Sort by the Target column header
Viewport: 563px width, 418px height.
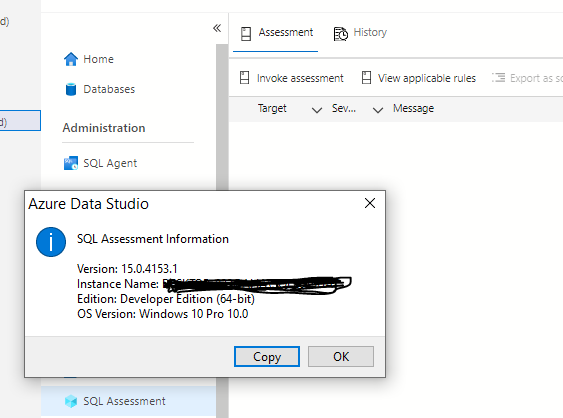coord(272,108)
